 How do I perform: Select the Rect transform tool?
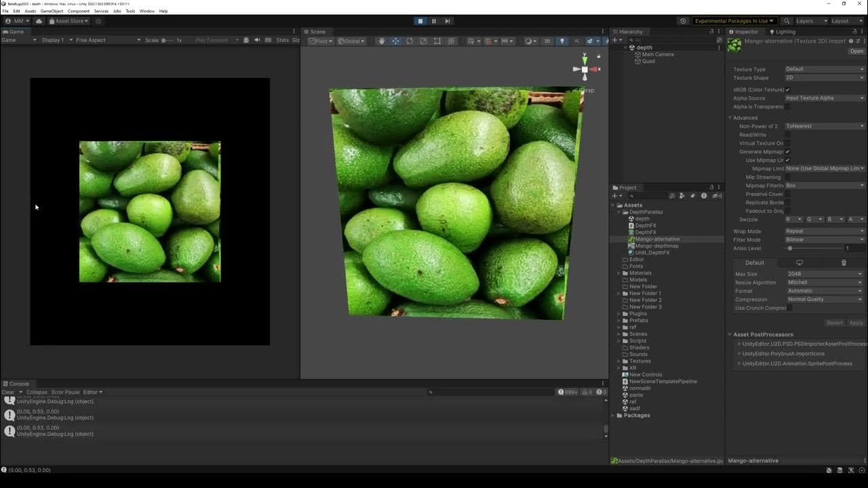[x=437, y=41]
